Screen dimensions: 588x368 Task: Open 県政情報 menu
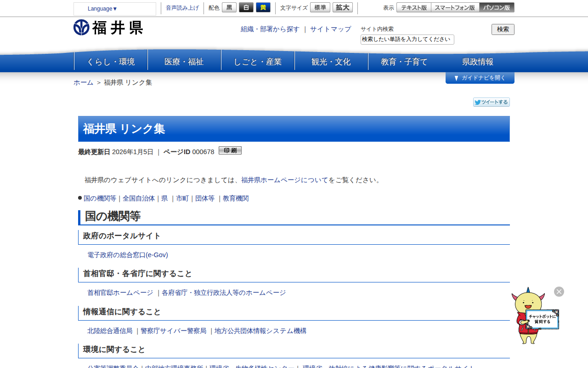[x=478, y=62]
